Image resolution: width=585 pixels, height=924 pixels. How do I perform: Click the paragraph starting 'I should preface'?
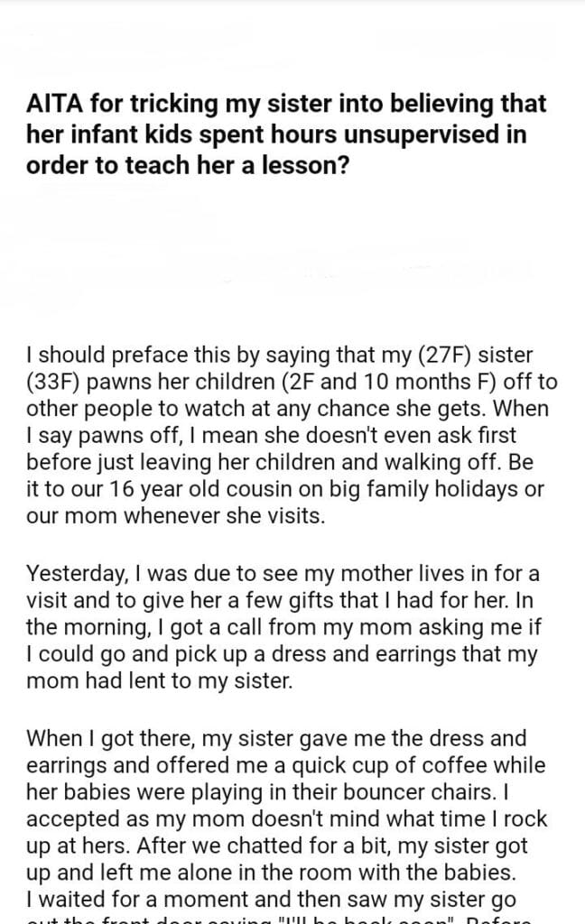pyautogui.click(x=287, y=433)
